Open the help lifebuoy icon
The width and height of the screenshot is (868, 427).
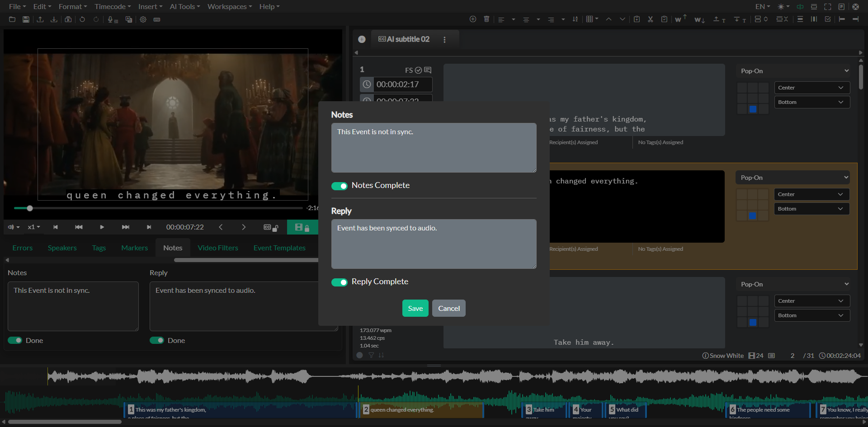point(855,7)
